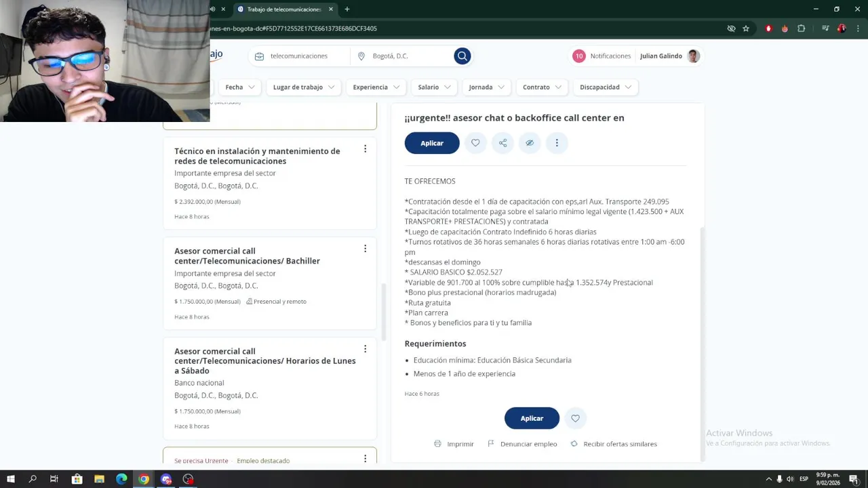Open File Explorer from taskbar
Screen dimensions: 868x488
coord(99,479)
